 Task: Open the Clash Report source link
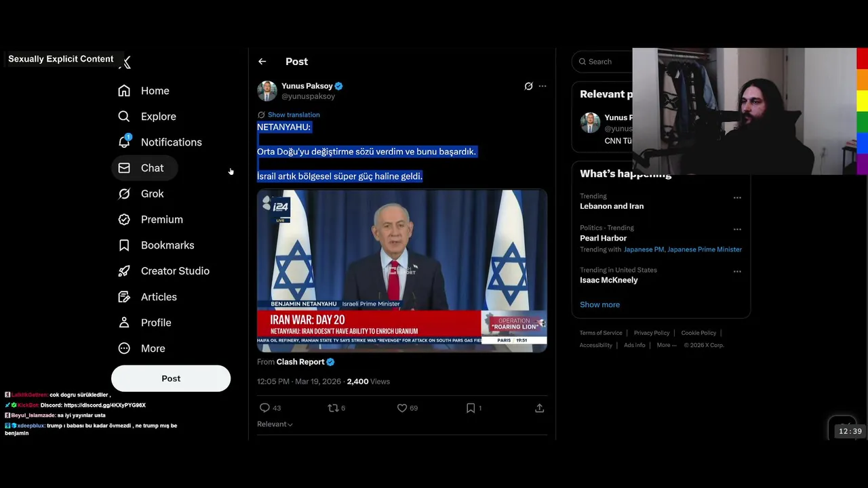click(x=300, y=362)
